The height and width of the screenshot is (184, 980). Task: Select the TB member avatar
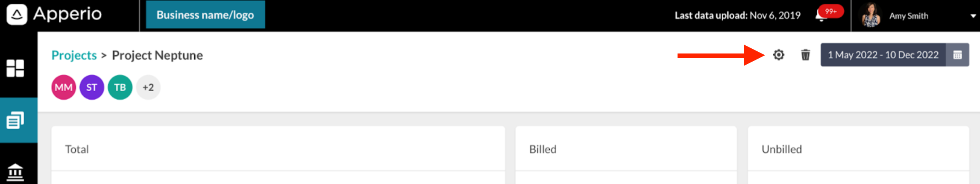coord(120,87)
